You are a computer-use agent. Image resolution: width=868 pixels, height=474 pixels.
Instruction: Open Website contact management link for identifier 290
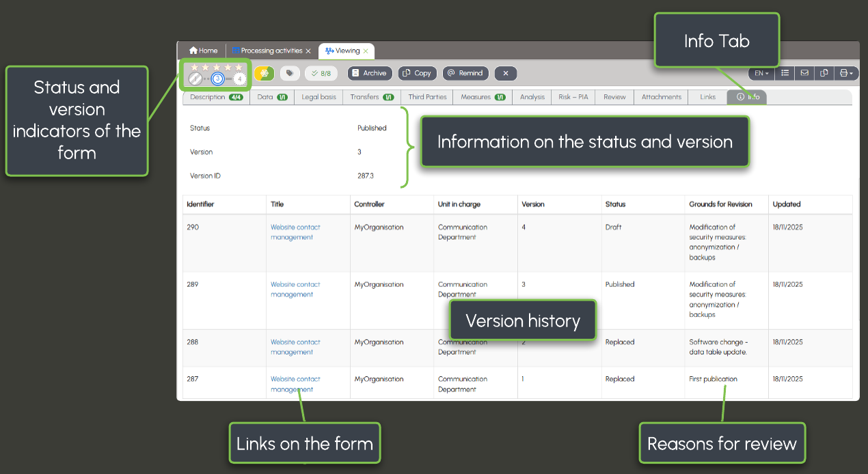[295, 232]
